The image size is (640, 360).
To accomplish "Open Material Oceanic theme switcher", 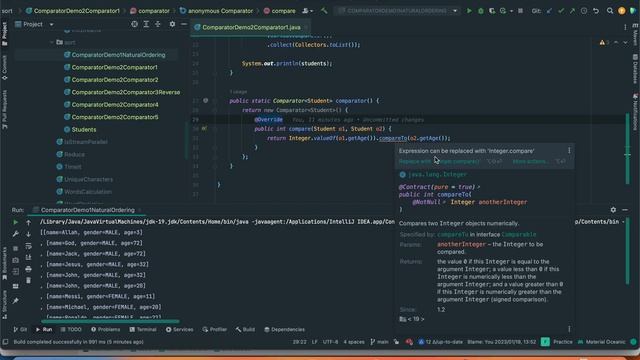I will (602, 342).
